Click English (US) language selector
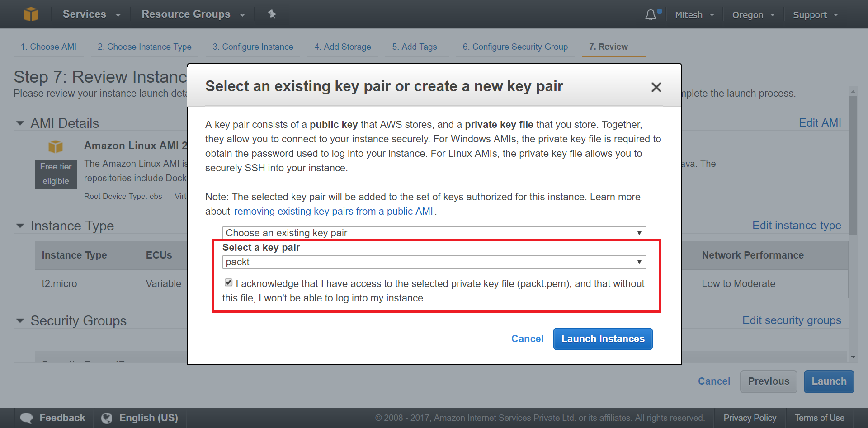Screen dimensions: 868x428 pyautogui.click(x=140, y=418)
